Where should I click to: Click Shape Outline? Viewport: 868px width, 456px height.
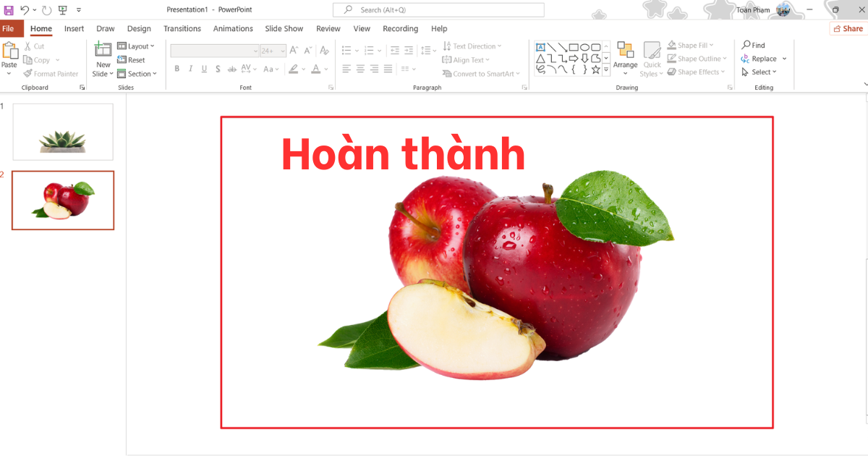coord(695,59)
